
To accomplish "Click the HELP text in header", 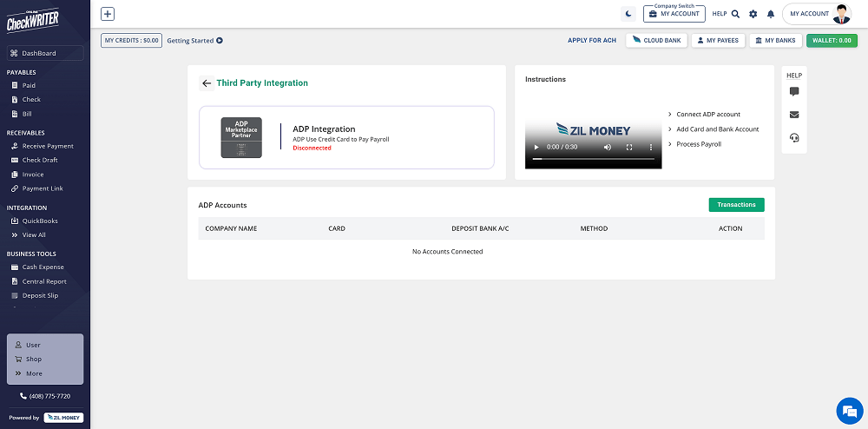I will pos(719,14).
